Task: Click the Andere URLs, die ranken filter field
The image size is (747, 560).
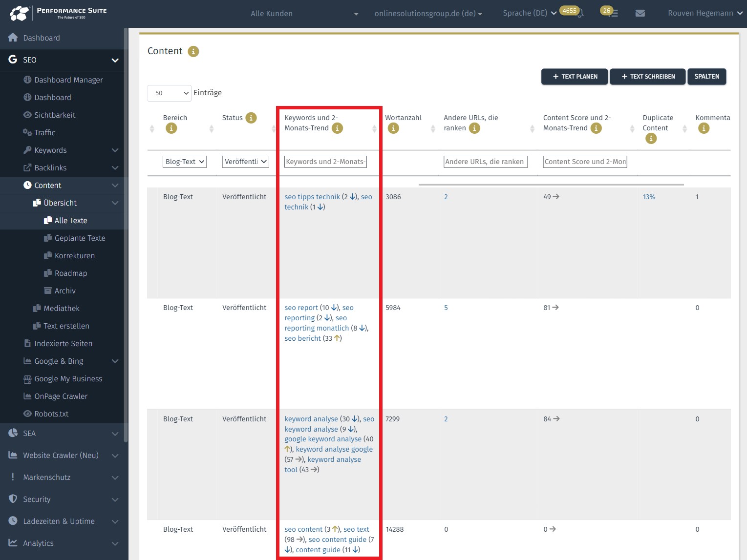Action: (486, 162)
